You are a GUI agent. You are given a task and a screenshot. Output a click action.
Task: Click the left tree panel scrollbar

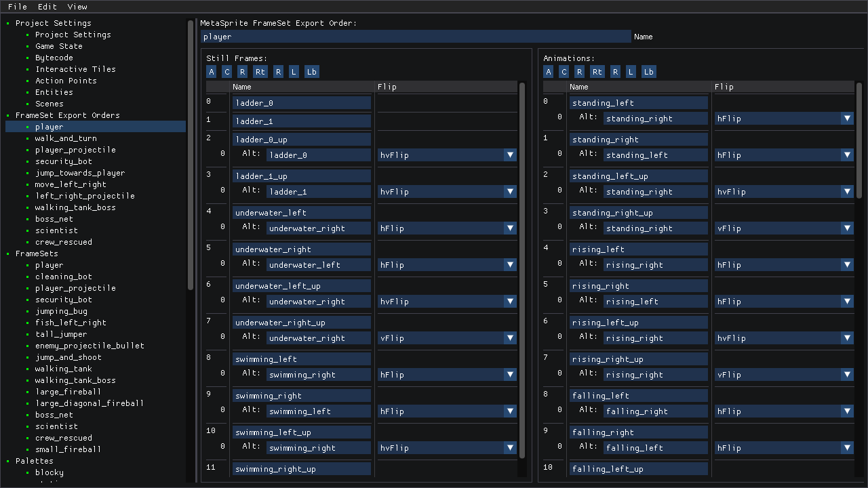[x=191, y=155]
